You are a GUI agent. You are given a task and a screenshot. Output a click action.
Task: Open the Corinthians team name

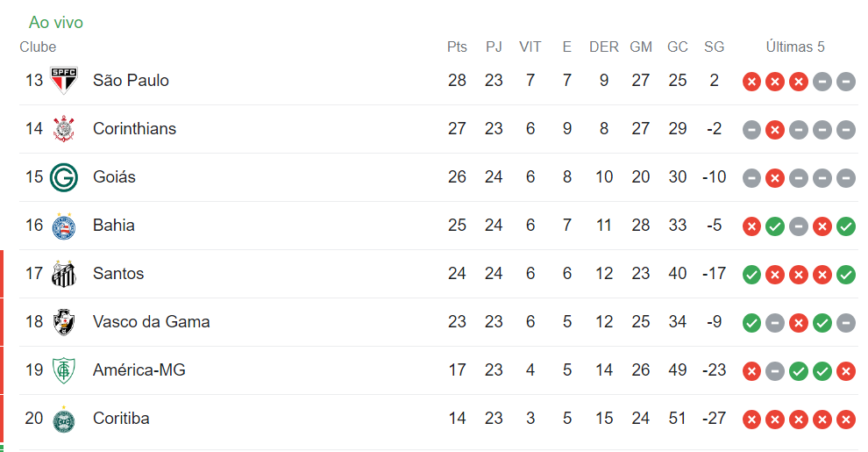point(134,129)
